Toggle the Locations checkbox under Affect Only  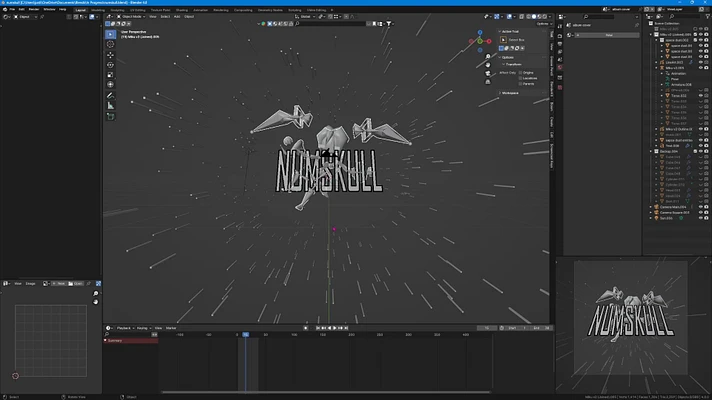point(520,78)
